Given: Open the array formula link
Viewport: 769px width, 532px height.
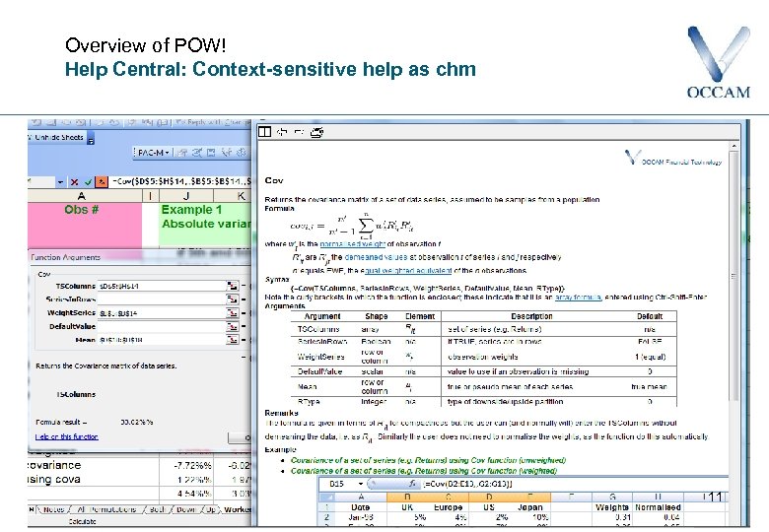Looking at the screenshot, I should coord(578,298).
